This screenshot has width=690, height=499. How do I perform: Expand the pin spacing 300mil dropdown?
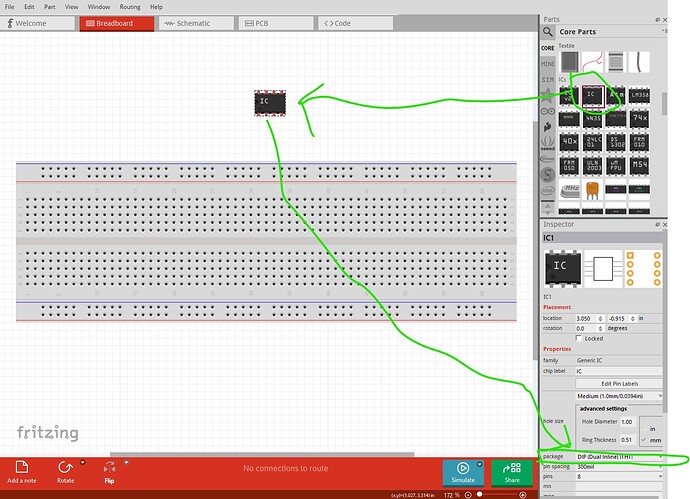point(620,466)
